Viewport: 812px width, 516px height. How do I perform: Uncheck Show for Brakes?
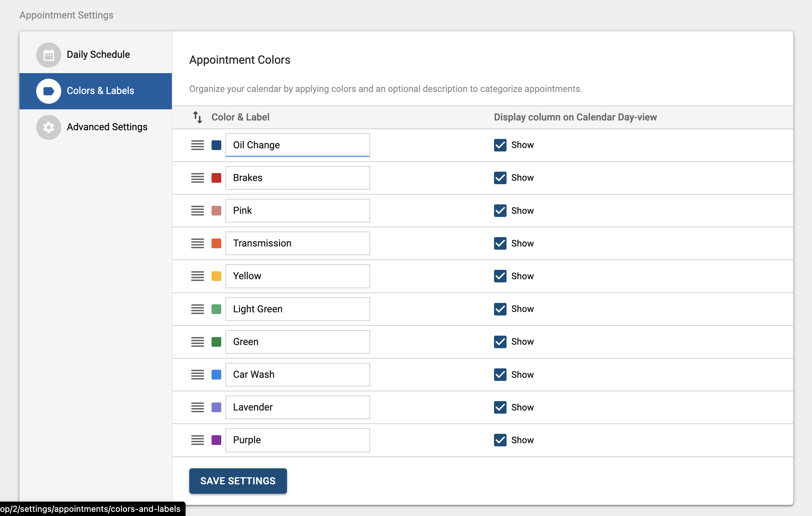pos(500,178)
